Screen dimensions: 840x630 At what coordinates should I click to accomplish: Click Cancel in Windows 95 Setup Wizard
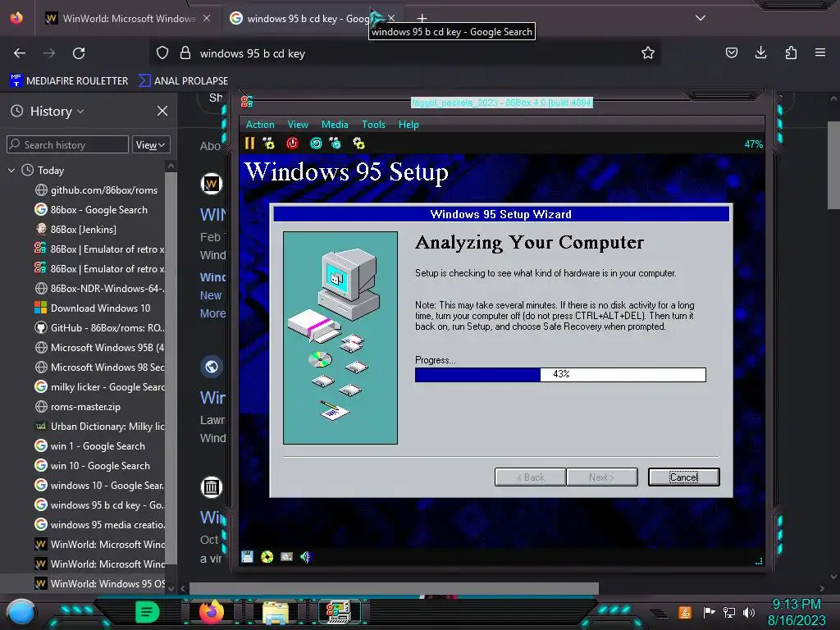pyautogui.click(x=683, y=477)
